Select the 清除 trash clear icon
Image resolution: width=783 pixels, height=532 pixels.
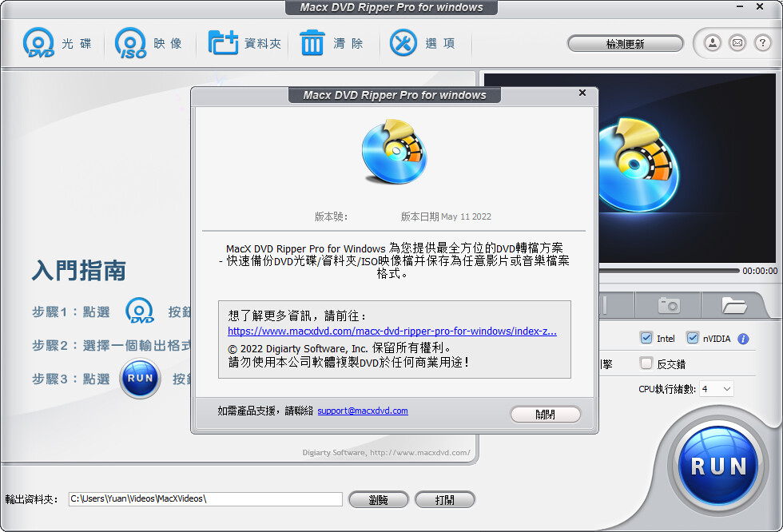pos(312,42)
